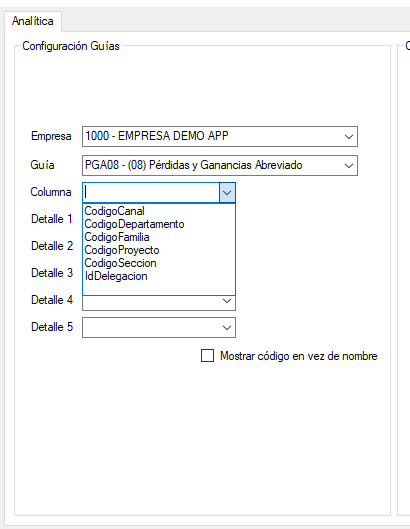
Task: Expand the Detalle 5 dropdown arrow
Action: click(x=227, y=328)
